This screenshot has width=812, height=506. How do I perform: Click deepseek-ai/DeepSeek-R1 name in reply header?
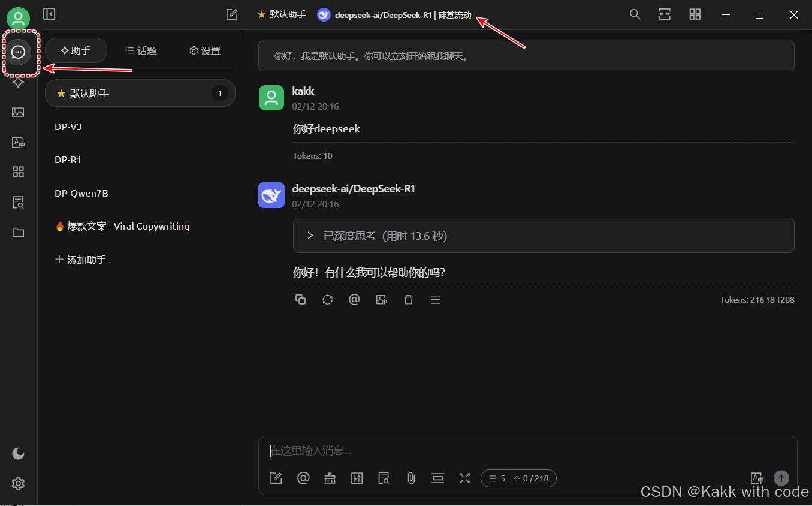[354, 189]
